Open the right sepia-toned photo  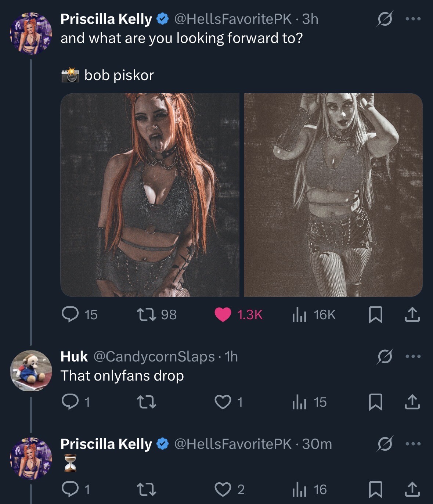(x=333, y=195)
